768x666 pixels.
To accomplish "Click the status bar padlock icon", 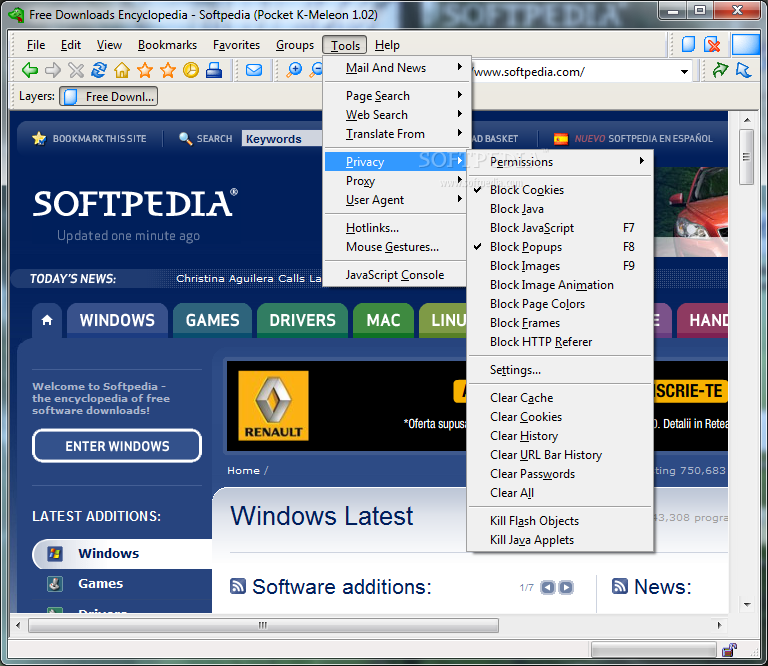I will [729, 650].
